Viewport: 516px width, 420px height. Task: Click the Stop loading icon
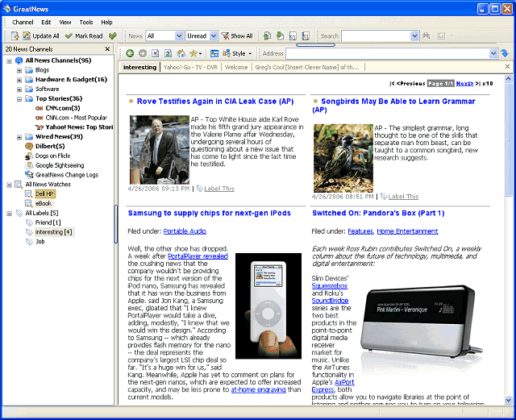[156, 53]
